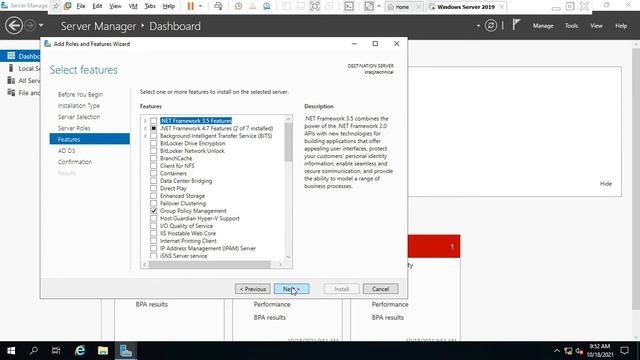Revert the VM to a snapshot
Viewport: 640px width, 360px height.
(x=252, y=6)
